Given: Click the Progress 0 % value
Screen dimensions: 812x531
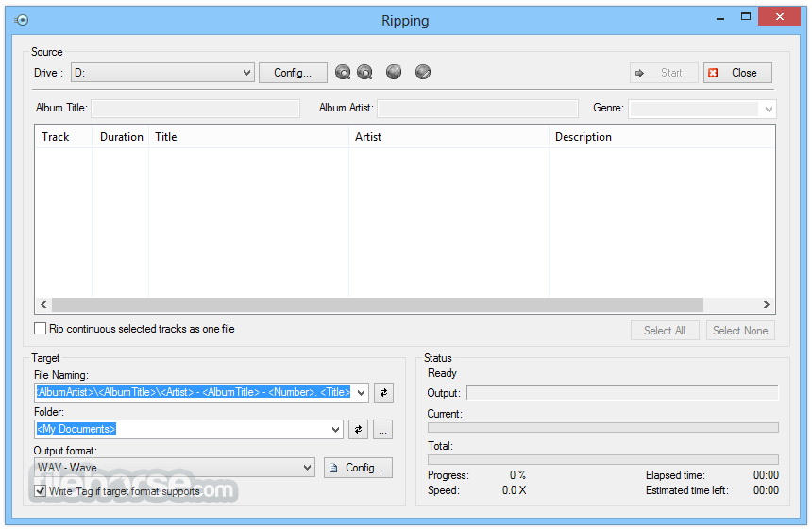Looking at the screenshot, I should pos(517,475).
